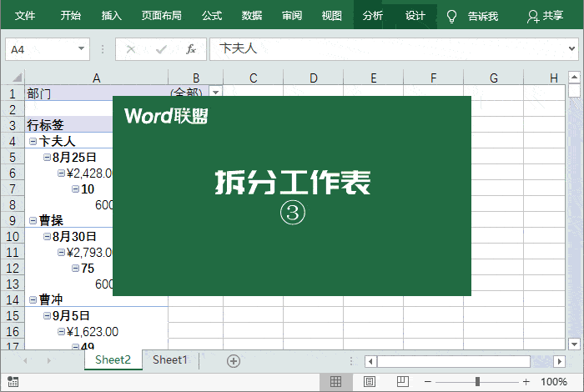
Task: Collapse the 曹操 group
Action: point(33,221)
